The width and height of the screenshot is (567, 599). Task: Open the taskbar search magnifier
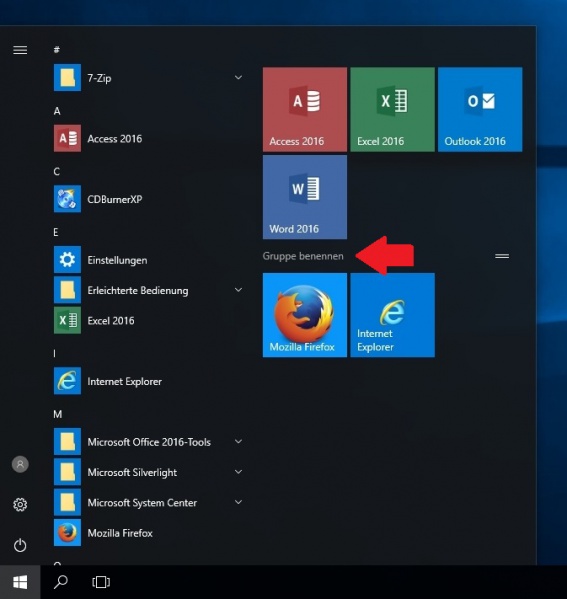[x=60, y=582]
